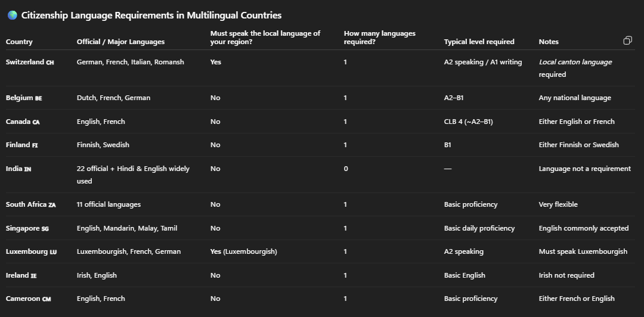Click the "Country" column header
Viewport: 644px width, 317px height.
coord(19,42)
